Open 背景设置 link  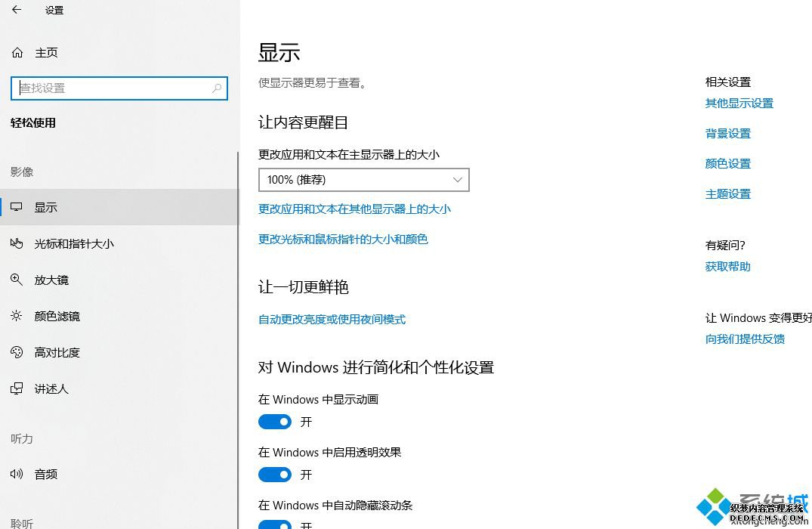coord(727,134)
